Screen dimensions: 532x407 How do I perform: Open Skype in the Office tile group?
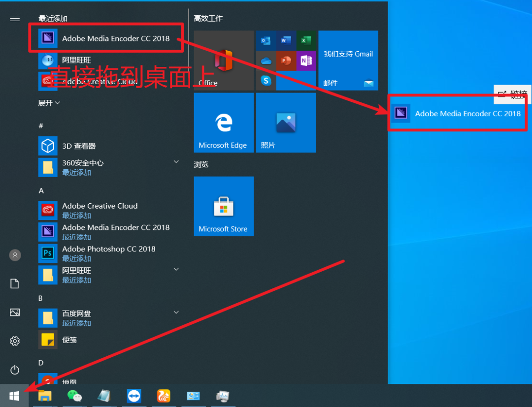[x=266, y=81]
